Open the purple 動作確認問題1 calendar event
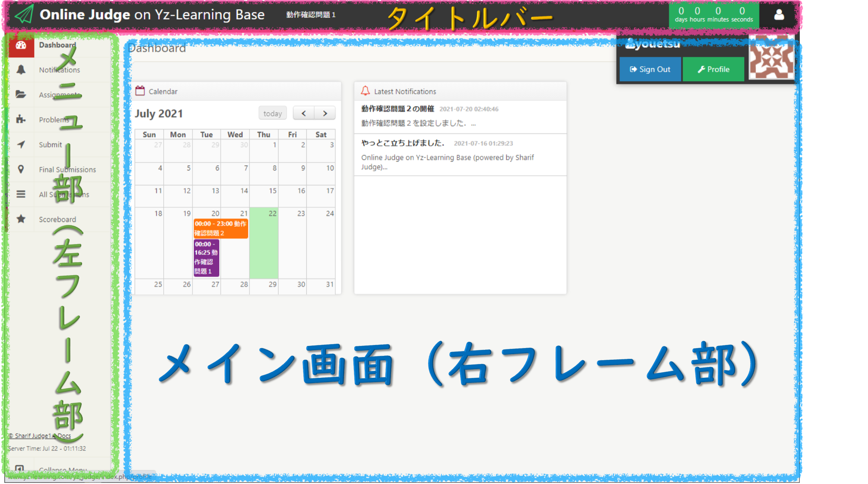Screen dimensions: 868x484 [x=206, y=258]
